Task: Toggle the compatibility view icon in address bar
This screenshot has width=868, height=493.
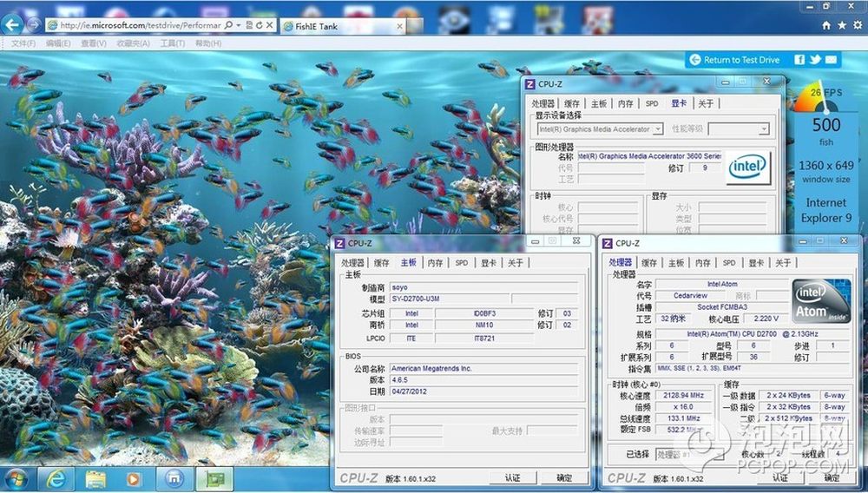Action: tap(249, 25)
